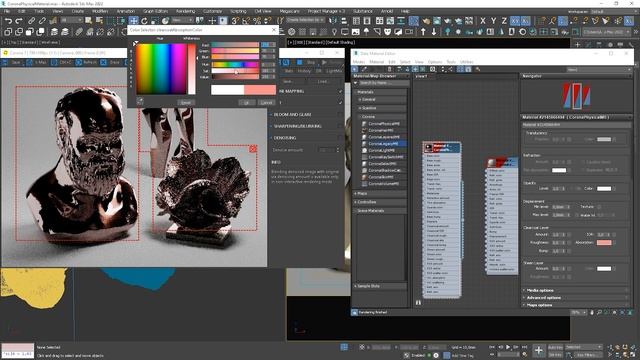This screenshot has width=640, height=360.
Task: Click the Reset button in Color Selector
Action: click(x=186, y=102)
